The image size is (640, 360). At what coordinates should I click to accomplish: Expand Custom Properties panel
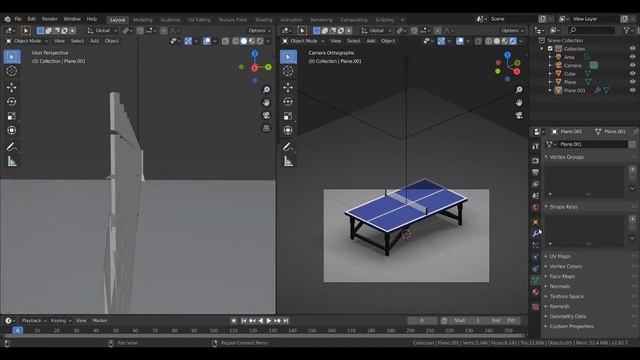[x=571, y=326]
